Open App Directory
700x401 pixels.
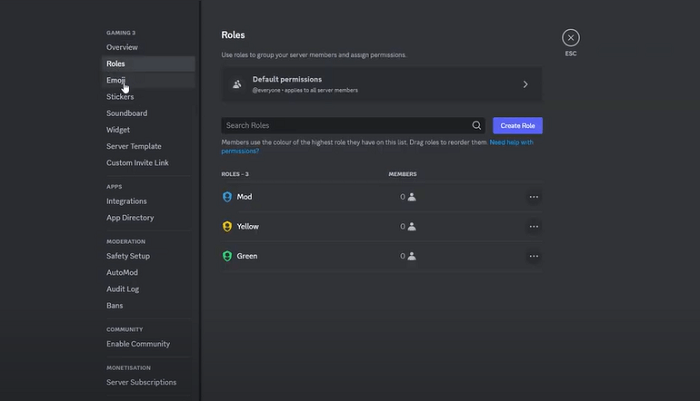(x=130, y=217)
